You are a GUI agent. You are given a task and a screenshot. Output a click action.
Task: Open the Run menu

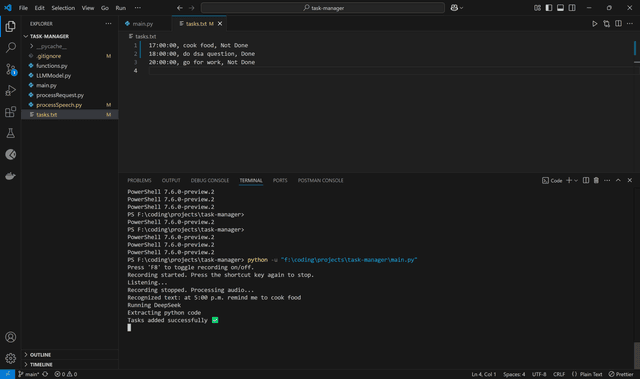point(120,8)
